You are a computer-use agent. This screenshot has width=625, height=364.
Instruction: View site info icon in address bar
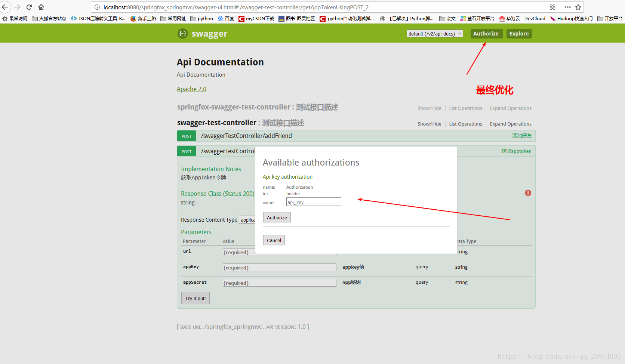(97, 7)
